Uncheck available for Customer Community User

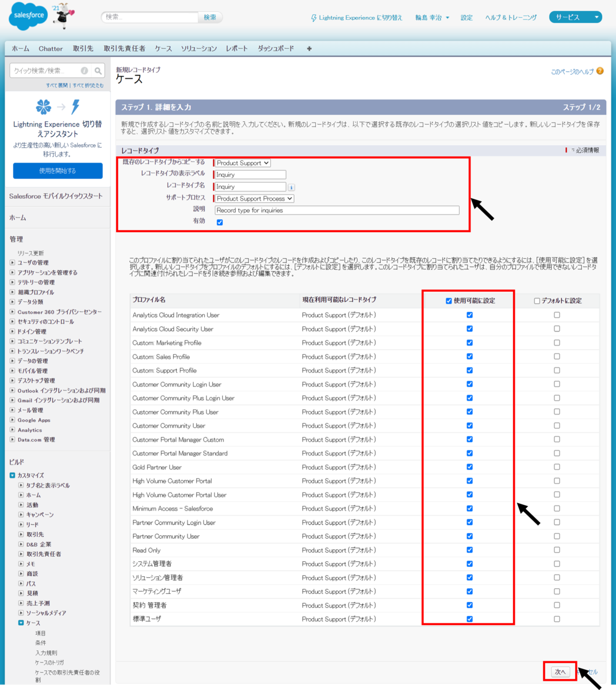469,426
